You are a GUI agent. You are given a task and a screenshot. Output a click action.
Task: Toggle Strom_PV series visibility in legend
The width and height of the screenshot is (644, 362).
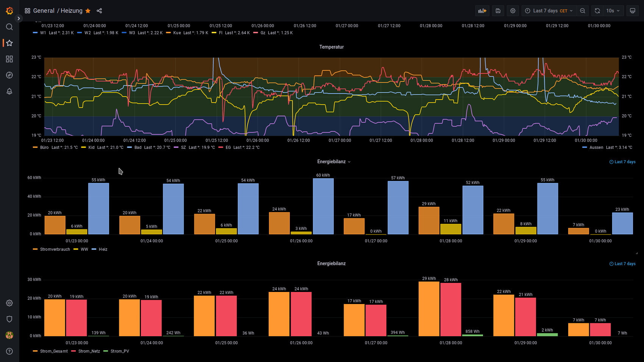119,351
